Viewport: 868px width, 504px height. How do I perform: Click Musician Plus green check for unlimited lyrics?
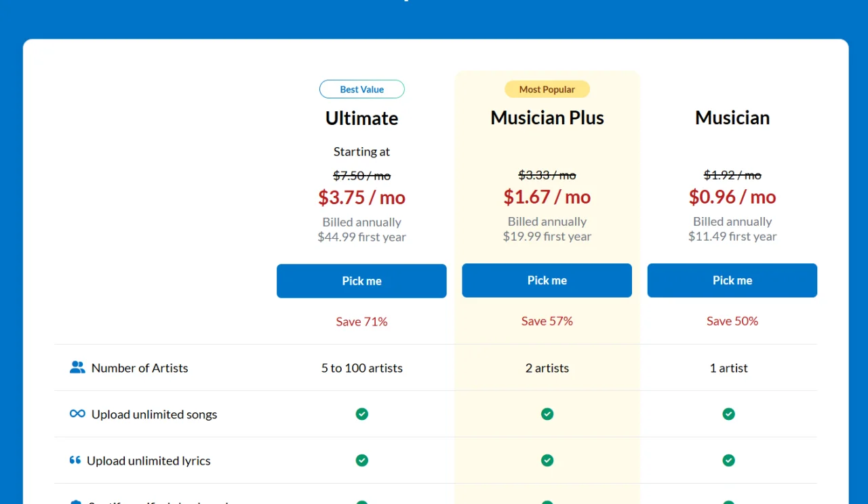point(547,461)
